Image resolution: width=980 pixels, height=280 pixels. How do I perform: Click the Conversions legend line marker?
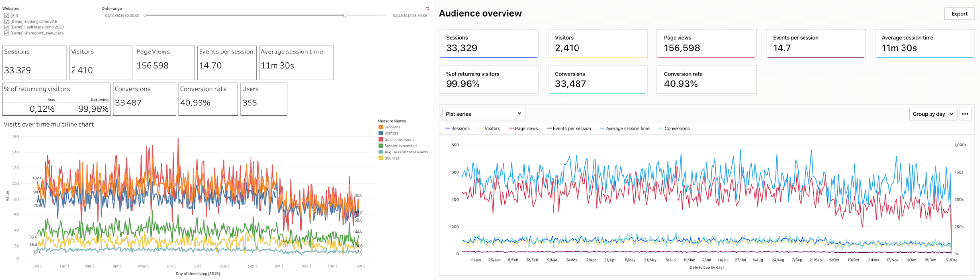(661, 129)
